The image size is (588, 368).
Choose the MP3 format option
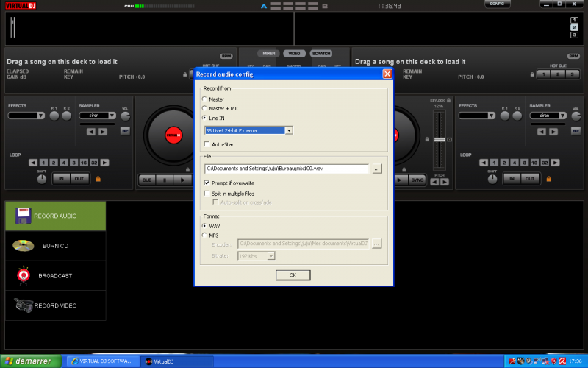coord(205,236)
